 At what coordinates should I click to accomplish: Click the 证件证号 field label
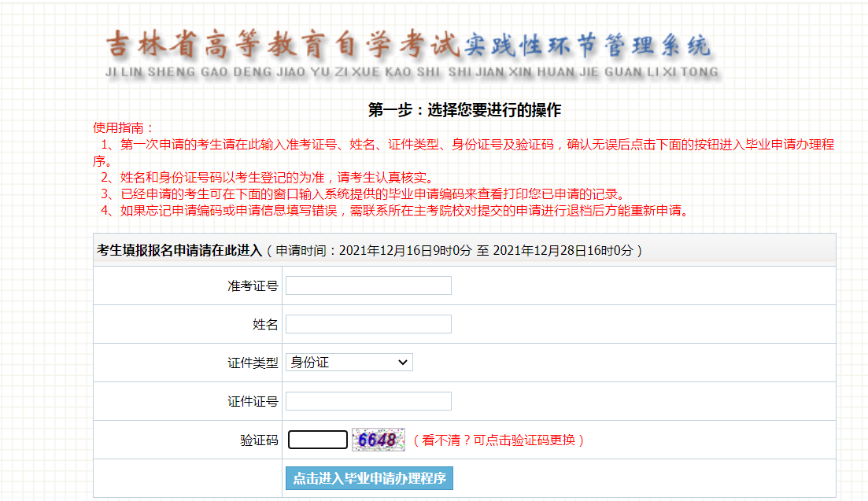tap(253, 402)
